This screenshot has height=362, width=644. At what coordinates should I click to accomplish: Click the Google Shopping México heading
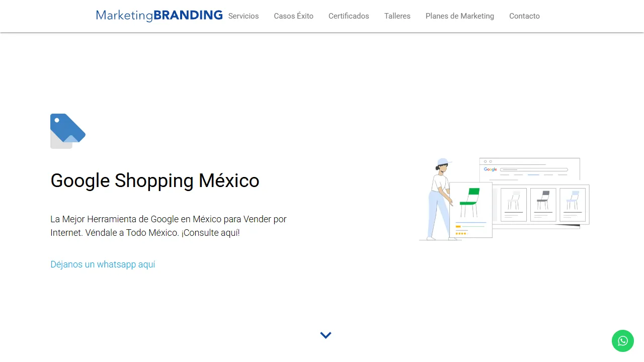(154, 180)
